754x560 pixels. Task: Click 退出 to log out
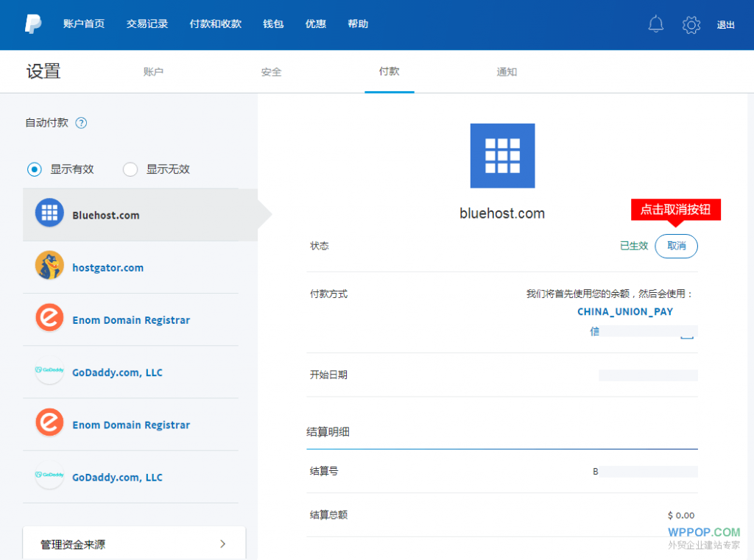(725, 24)
